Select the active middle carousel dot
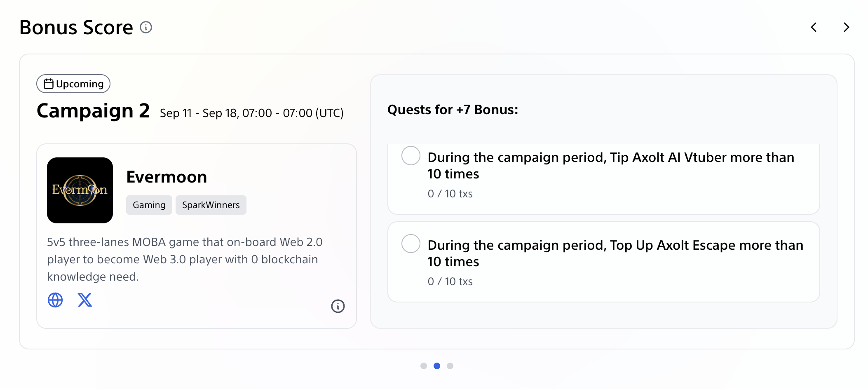The height and width of the screenshot is (389, 868). point(437,366)
